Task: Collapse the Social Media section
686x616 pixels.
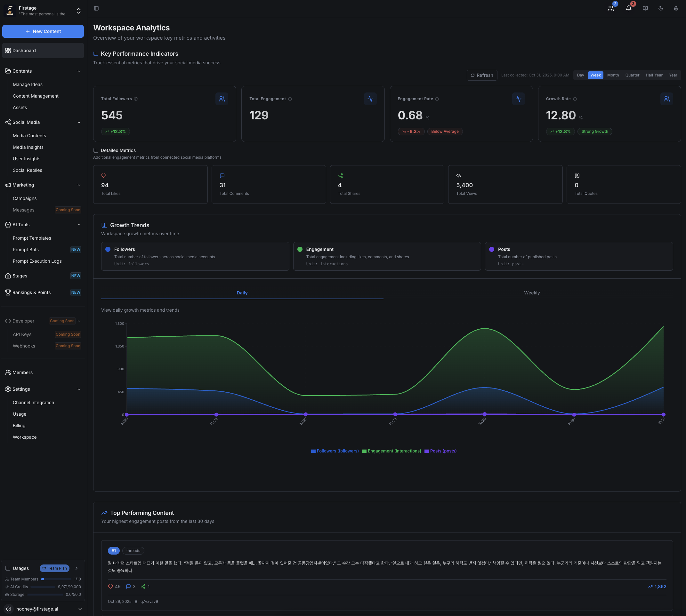Action: click(79, 122)
